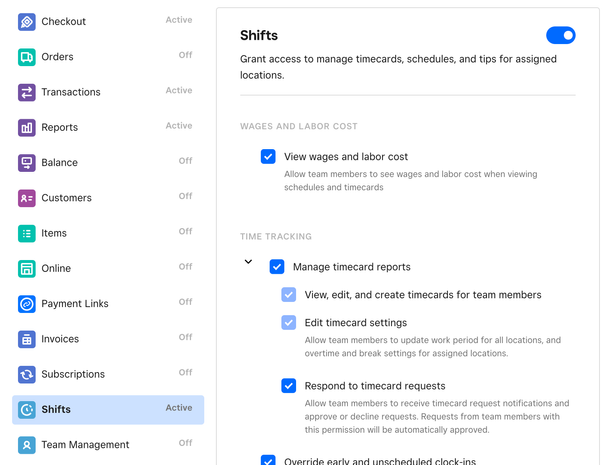Collapse the Manage timecard reports section
612x465 pixels.
(248, 262)
